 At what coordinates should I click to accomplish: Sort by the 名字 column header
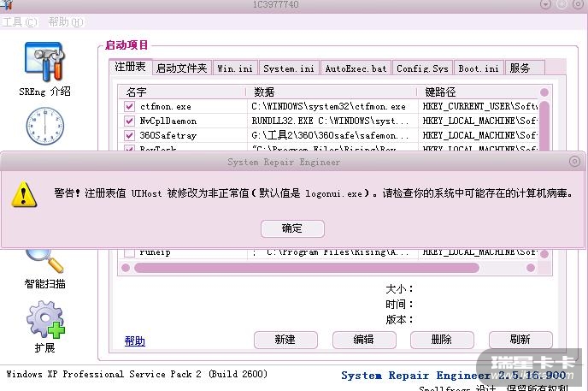point(182,92)
